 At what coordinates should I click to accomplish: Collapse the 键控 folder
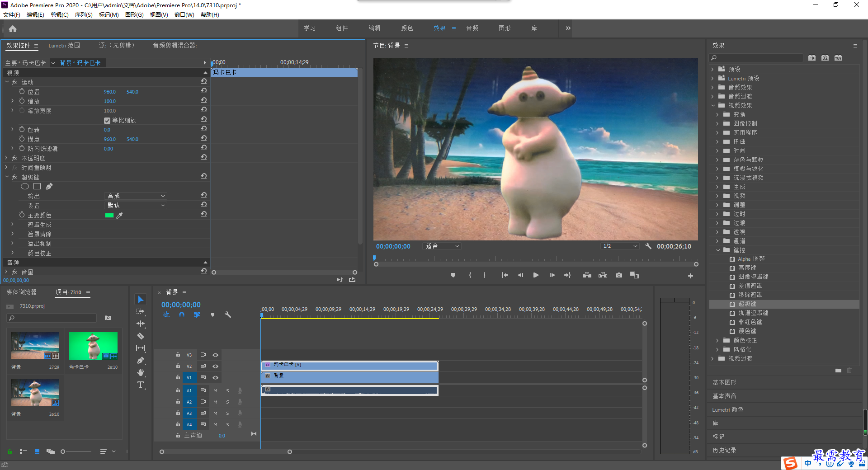(718, 250)
